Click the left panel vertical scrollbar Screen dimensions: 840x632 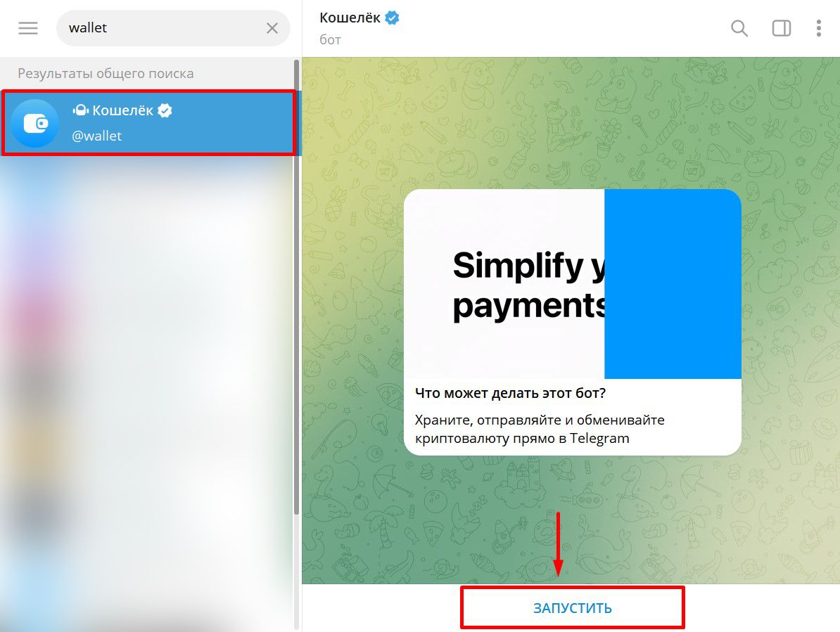(296, 289)
